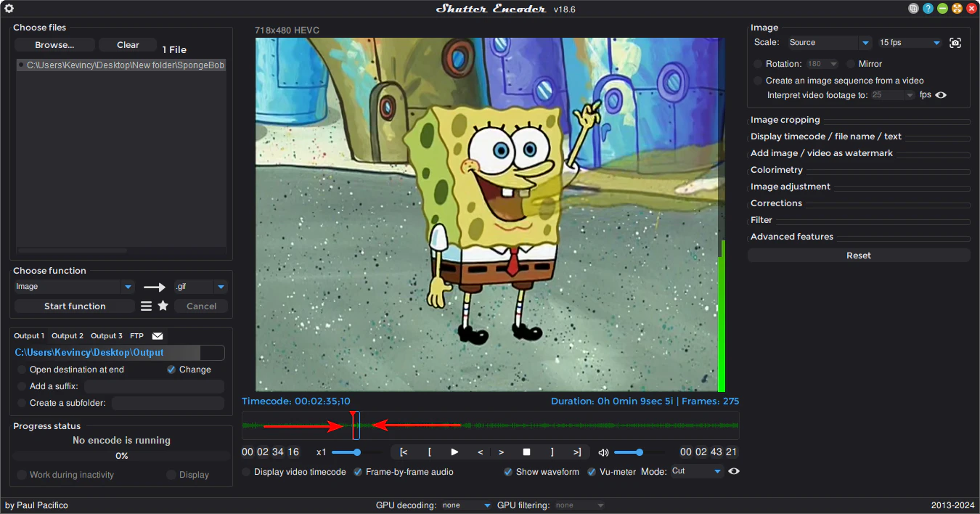The image size is (980, 514).
Task: Open the GPU decoding dropdown
Action: click(467, 505)
